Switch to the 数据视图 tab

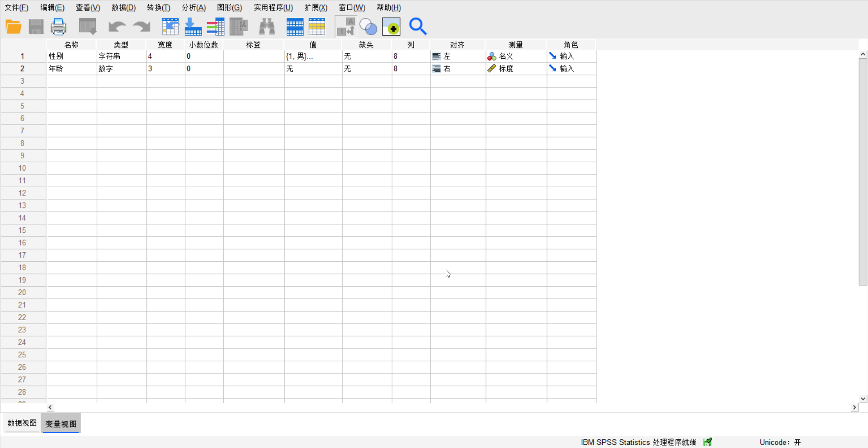click(22, 423)
